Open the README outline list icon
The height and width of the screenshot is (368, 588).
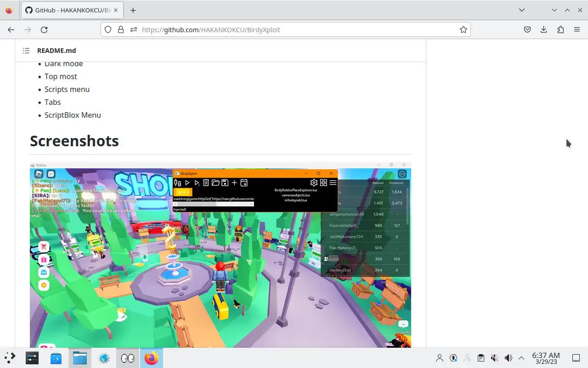tap(26, 51)
